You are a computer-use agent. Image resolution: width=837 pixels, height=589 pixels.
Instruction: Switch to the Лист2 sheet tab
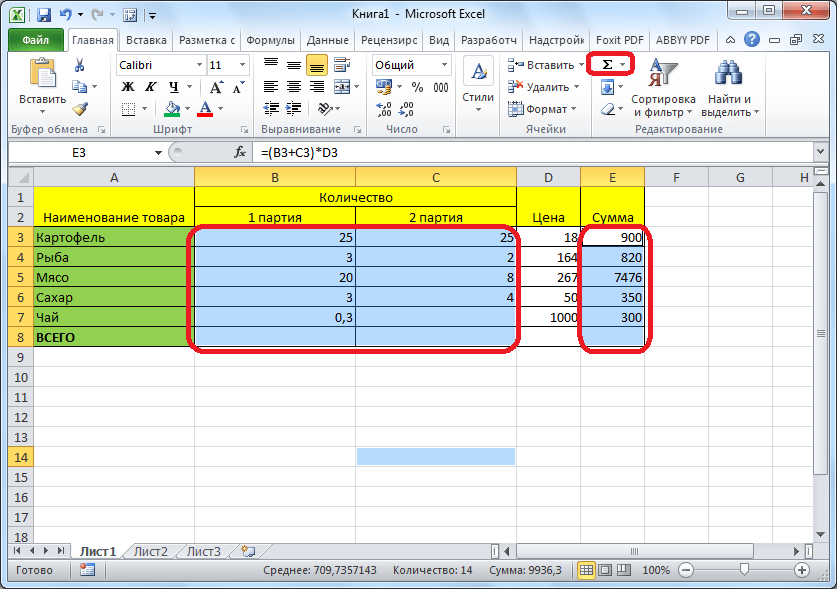click(151, 551)
